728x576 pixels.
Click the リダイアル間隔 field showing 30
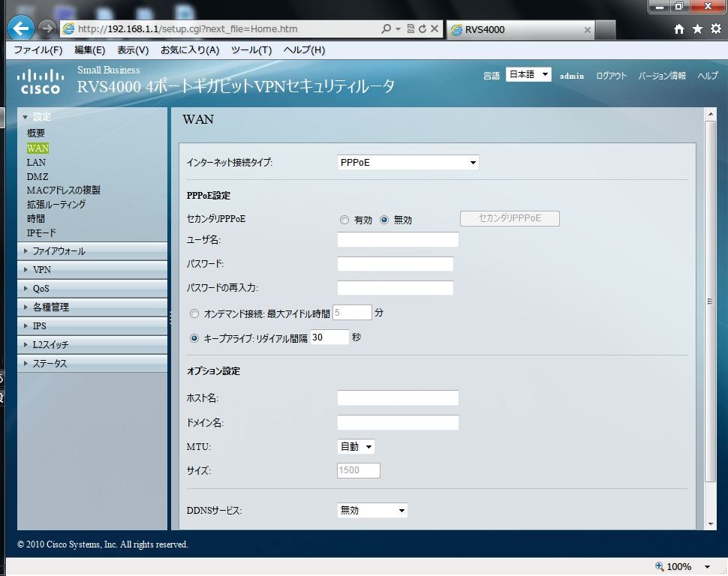point(329,337)
